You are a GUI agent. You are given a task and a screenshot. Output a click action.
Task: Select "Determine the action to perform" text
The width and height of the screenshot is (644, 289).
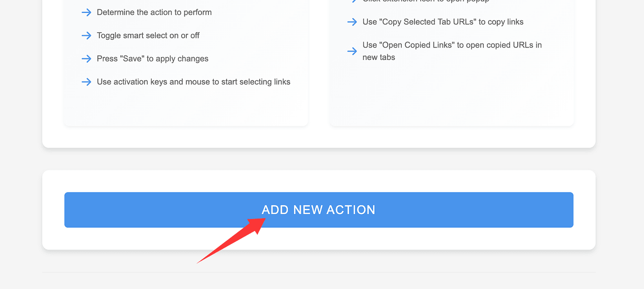(x=154, y=12)
